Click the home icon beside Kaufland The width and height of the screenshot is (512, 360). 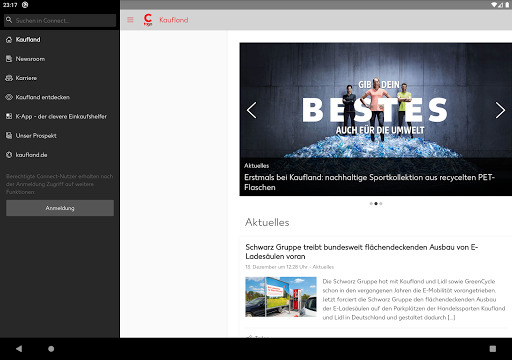[9, 40]
